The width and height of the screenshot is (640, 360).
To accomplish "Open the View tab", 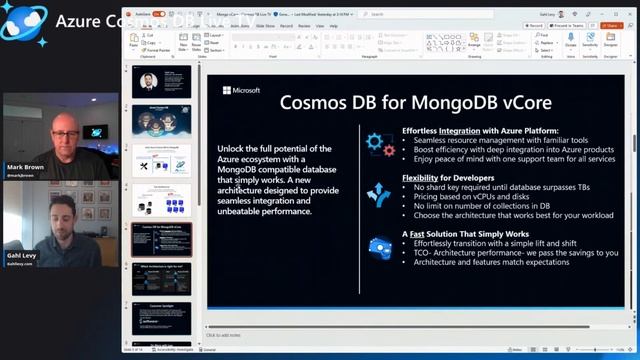I will pos(320,26).
